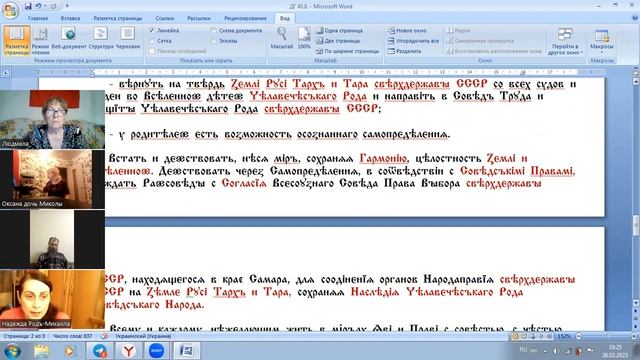Open Zoom from the taskbar
640x360 pixels.
click(156, 351)
